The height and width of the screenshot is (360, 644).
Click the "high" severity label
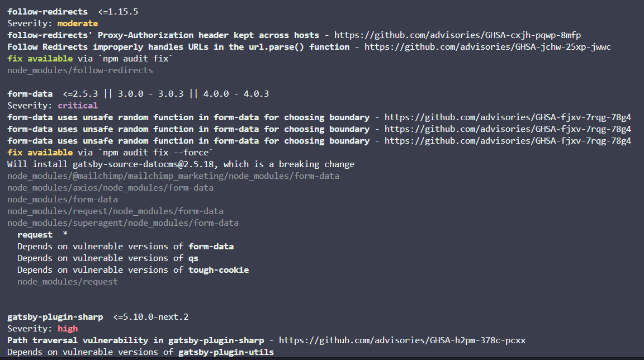pyautogui.click(x=68, y=329)
